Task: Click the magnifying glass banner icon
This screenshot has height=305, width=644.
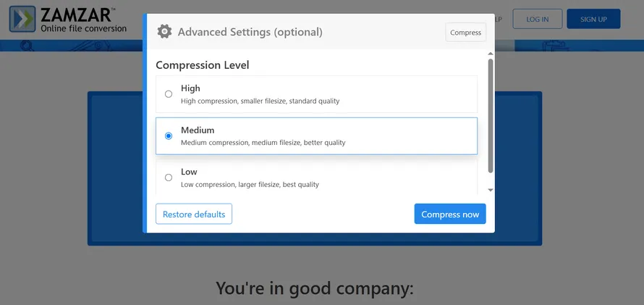Action: click(27, 45)
